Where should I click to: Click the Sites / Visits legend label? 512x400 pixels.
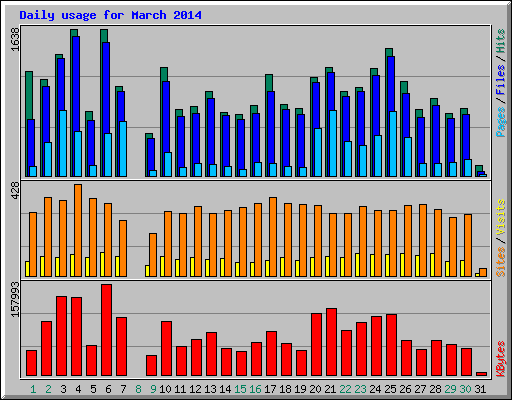(x=501, y=238)
